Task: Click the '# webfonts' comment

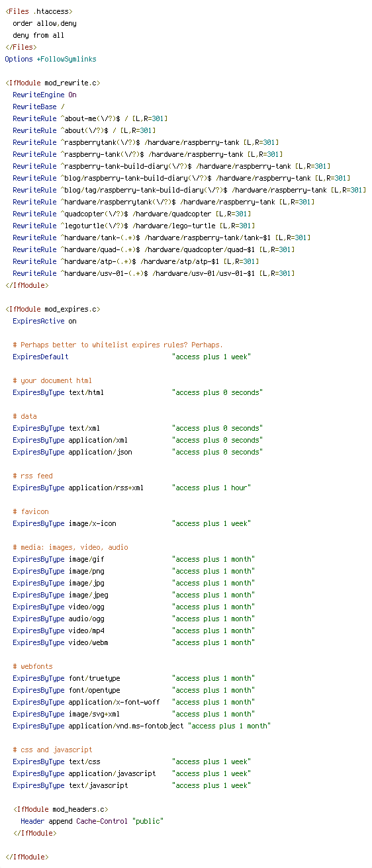Action: point(32,666)
